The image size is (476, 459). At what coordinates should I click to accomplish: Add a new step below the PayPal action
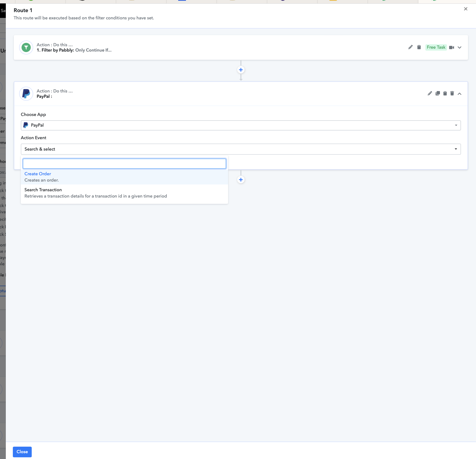(241, 180)
